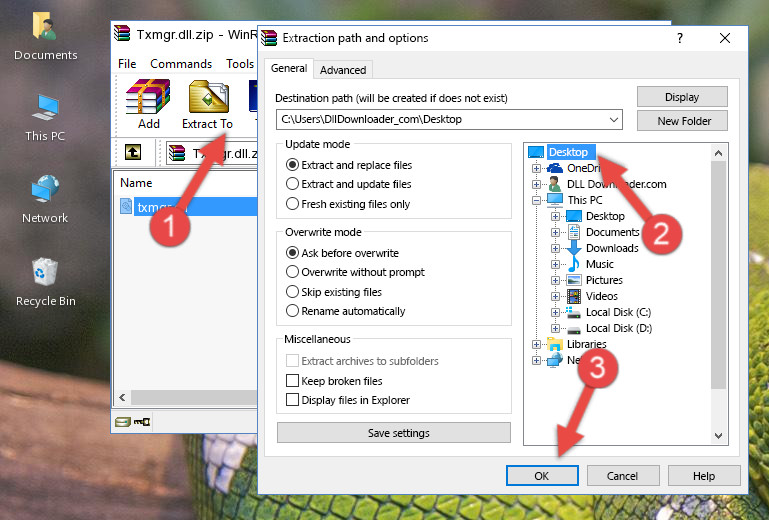Expand the Libraries tree node
Screen dimensions: 769x520
(537, 344)
